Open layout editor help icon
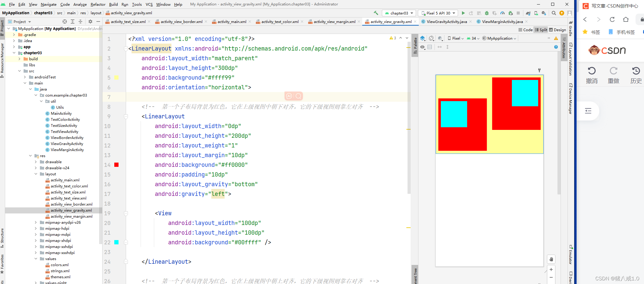This screenshot has height=284, width=644. (x=556, y=47)
